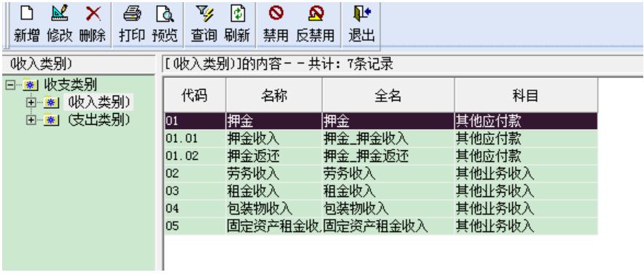The image size is (644, 275).
Task: Sort by the 代码 column header
Action: [195, 96]
